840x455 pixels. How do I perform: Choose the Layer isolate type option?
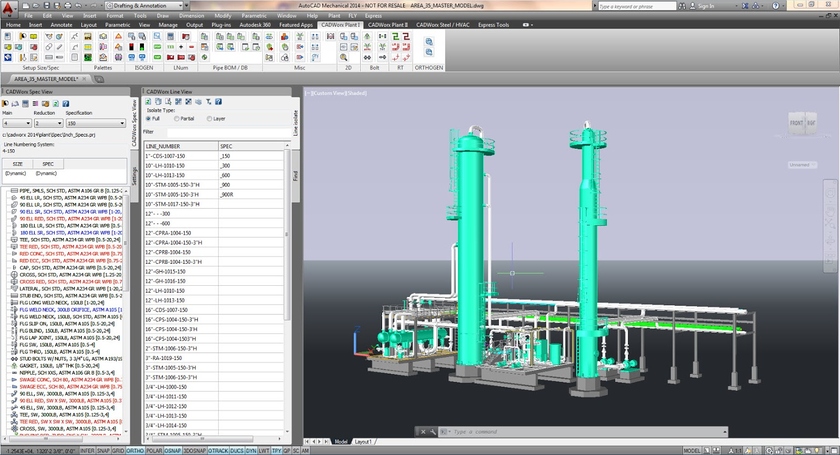click(209, 118)
